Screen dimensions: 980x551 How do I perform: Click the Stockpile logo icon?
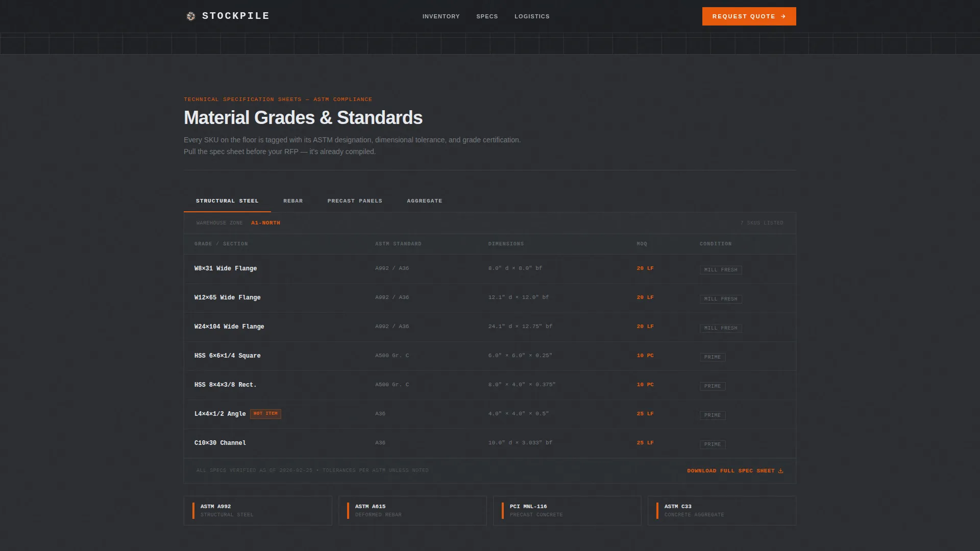[191, 16]
